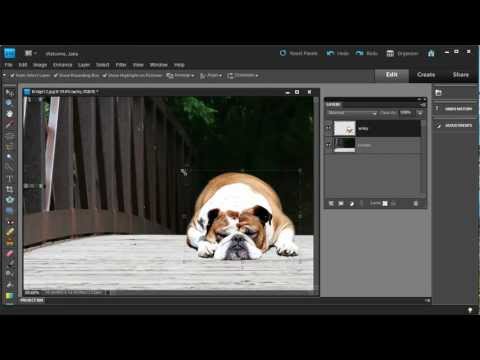Select the Lasso tool

click(10, 146)
